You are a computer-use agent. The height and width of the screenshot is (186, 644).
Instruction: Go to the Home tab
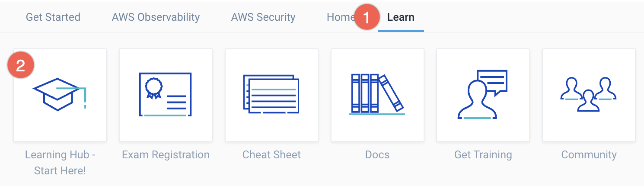point(340,17)
